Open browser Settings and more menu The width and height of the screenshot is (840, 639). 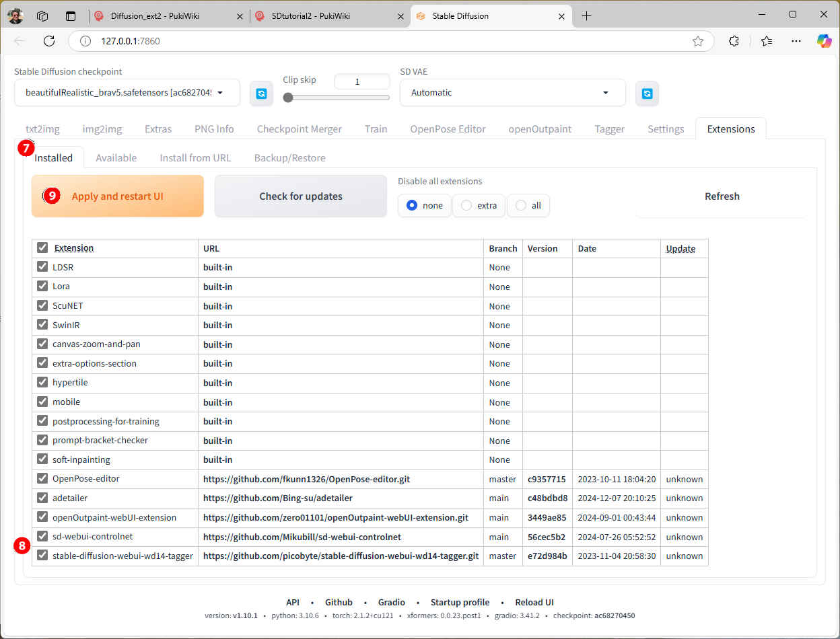796,41
